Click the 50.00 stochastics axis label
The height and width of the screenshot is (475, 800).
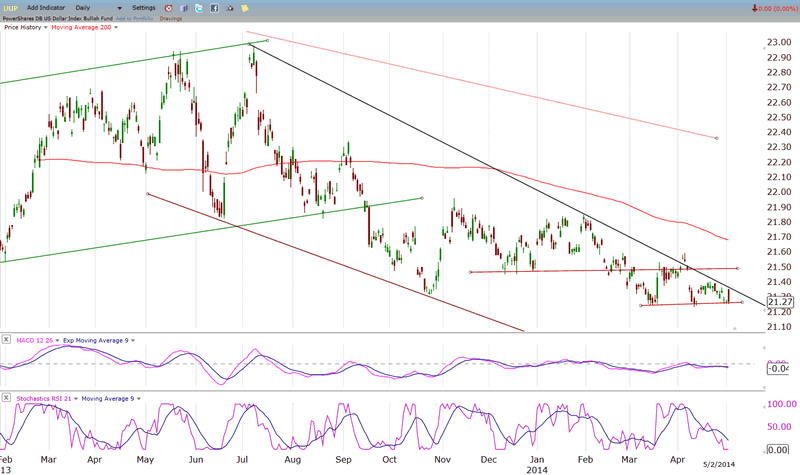tap(780, 427)
